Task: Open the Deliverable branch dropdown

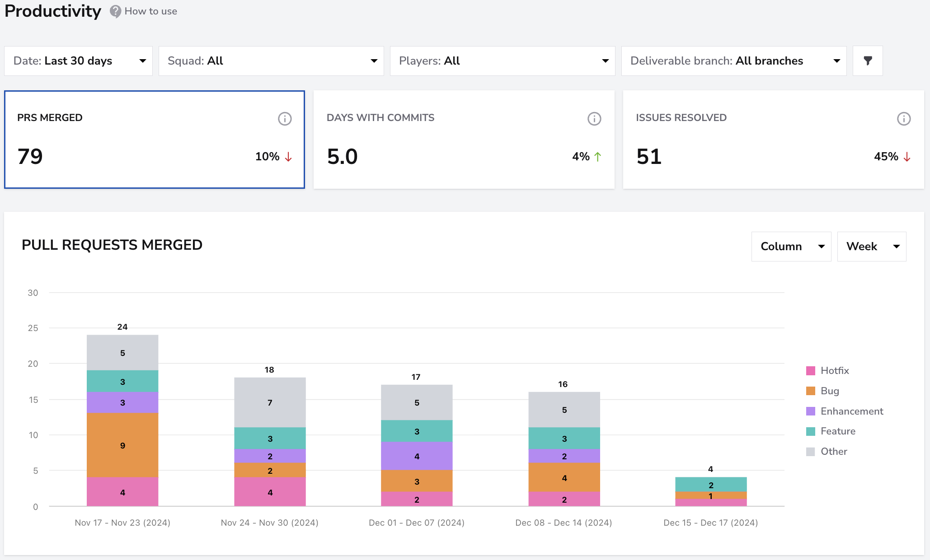Action: [734, 61]
